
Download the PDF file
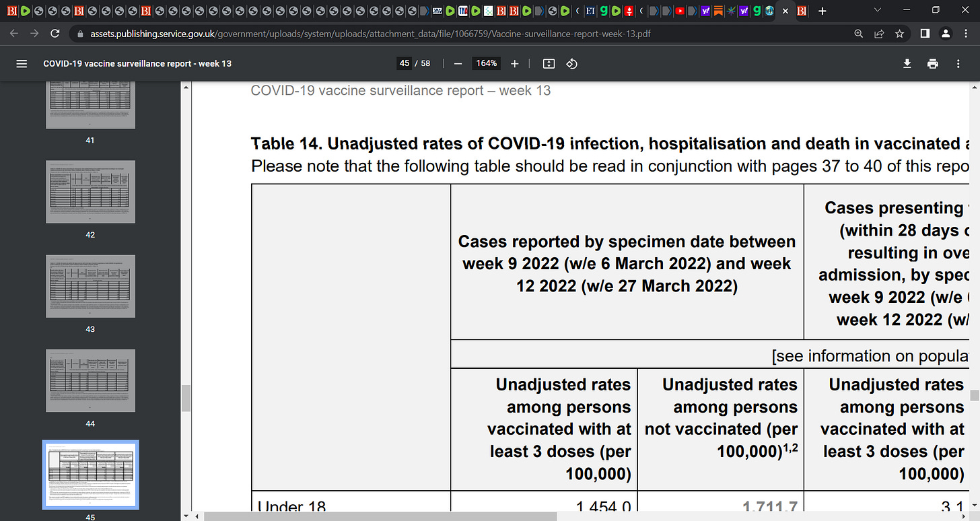pyautogui.click(x=907, y=63)
